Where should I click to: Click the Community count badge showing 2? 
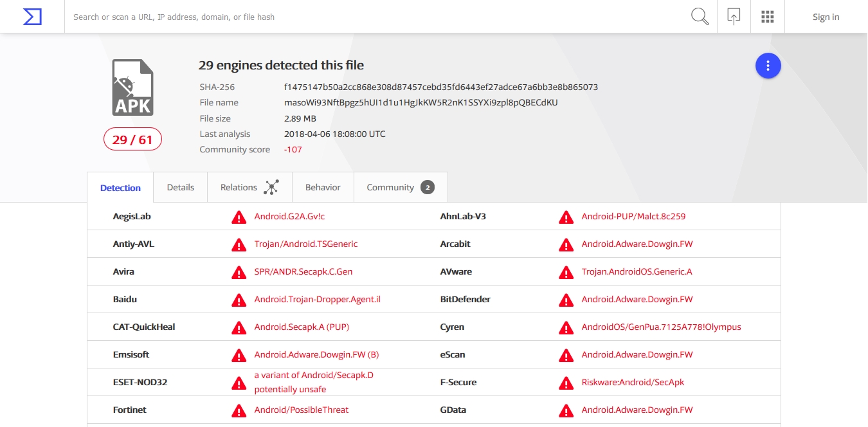[x=428, y=187]
